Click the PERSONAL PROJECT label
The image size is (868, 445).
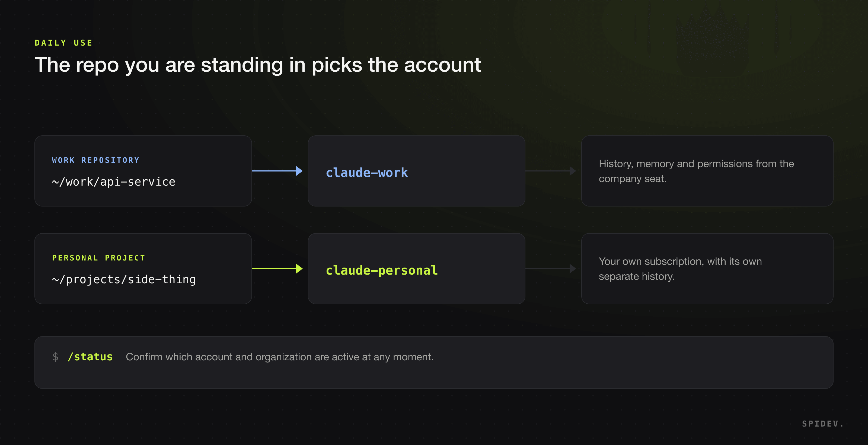(99, 258)
